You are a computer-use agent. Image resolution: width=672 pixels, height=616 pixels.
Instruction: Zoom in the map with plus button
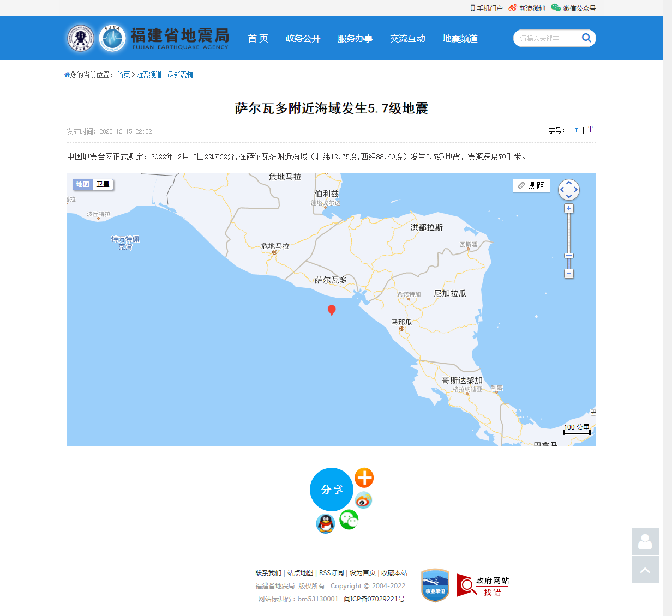pos(569,208)
